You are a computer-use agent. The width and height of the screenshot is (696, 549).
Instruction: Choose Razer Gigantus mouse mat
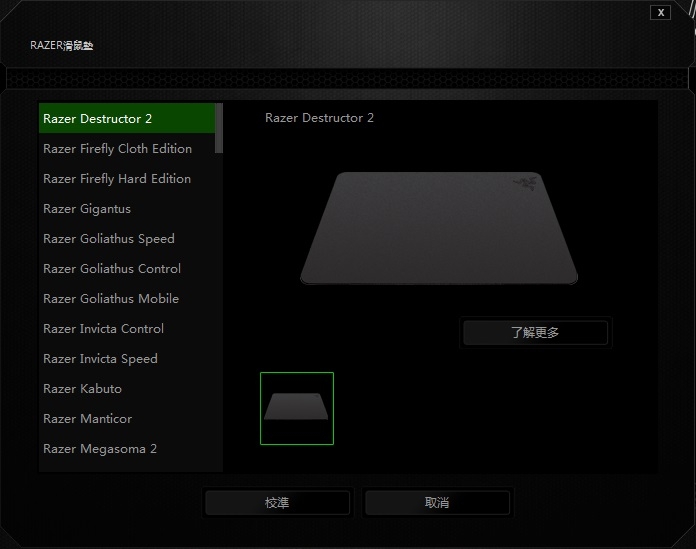[x=127, y=209]
